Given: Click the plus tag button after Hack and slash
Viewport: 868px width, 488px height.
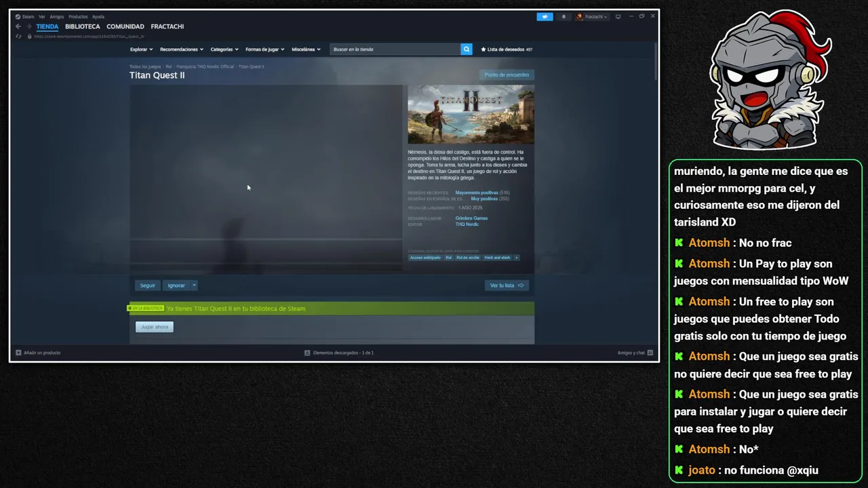Looking at the screenshot, I should [517, 258].
